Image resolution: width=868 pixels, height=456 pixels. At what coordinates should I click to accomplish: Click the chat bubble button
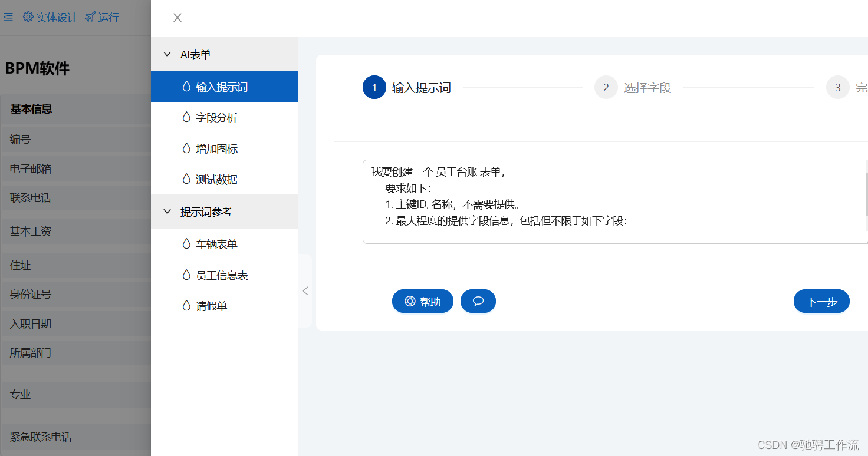pos(478,301)
